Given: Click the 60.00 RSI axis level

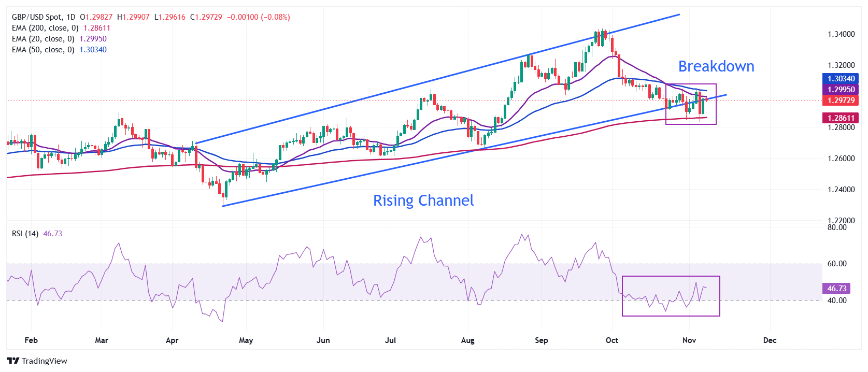Looking at the screenshot, I should pyautogui.click(x=837, y=264).
